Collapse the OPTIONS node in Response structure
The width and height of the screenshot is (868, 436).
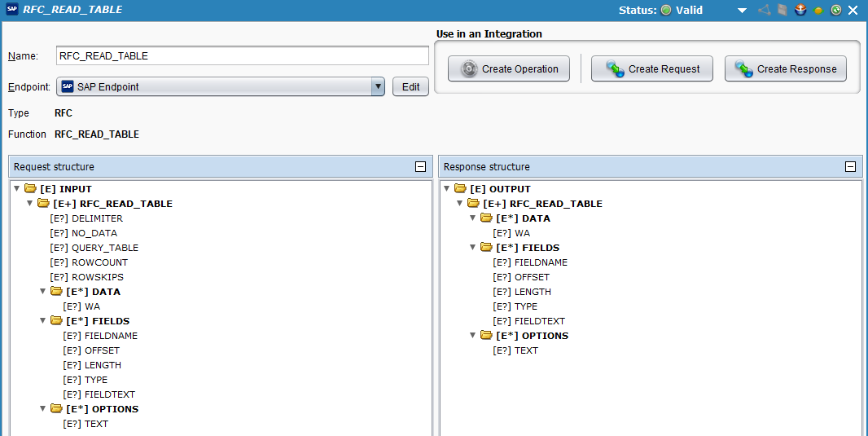click(x=472, y=336)
